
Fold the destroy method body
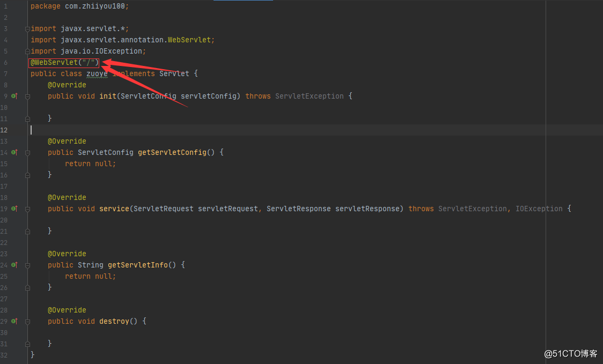(x=27, y=322)
